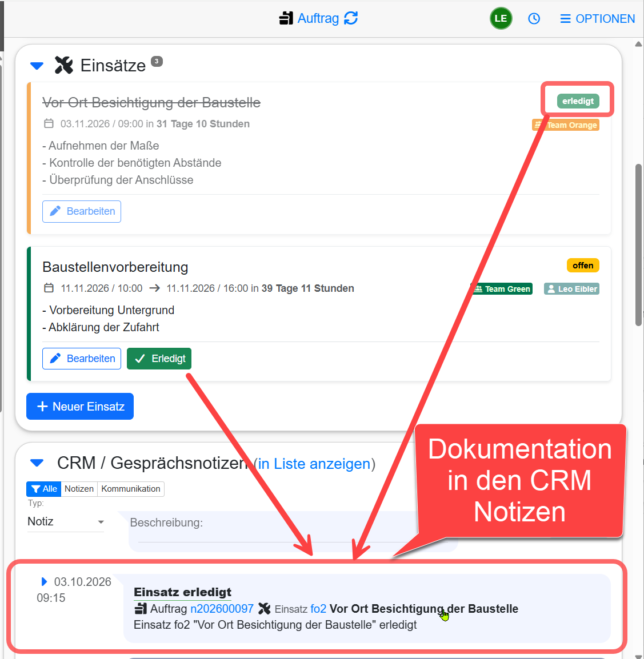The width and height of the screenshot is (644, 659).
Task: Click the Einsatz erledigt note heading
Action: tap(182, 592)
